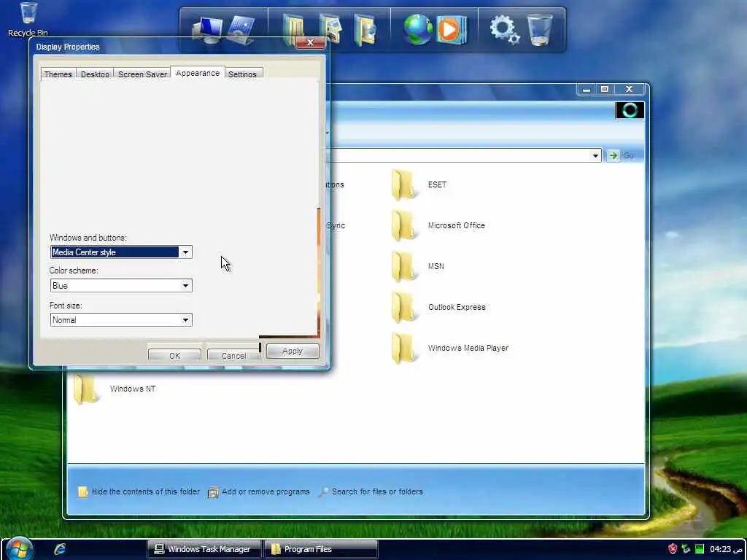Click the throbber logo in the Explorer window
The height and width of the screenshot is (560, 747).
(x=630, y=110)
